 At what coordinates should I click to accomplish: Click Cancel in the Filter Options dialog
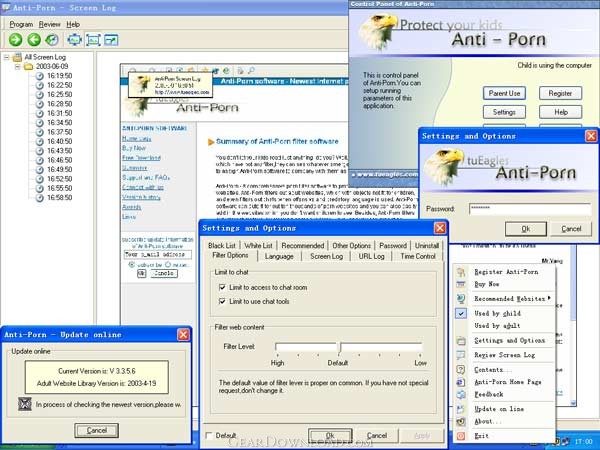377,435
